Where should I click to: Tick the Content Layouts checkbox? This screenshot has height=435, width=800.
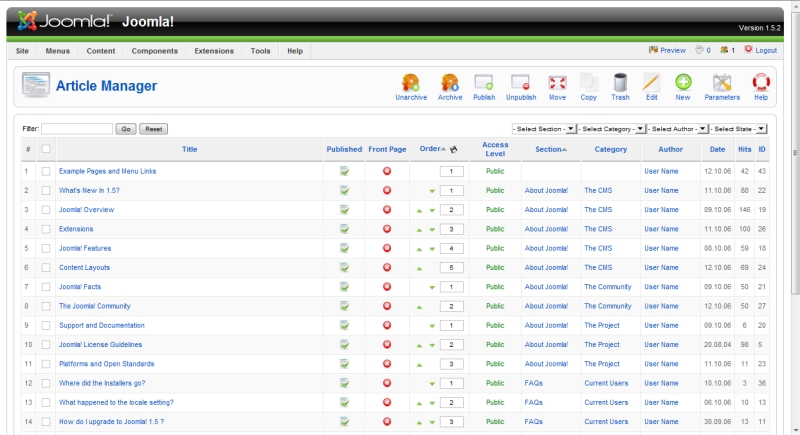coord(46,268)
